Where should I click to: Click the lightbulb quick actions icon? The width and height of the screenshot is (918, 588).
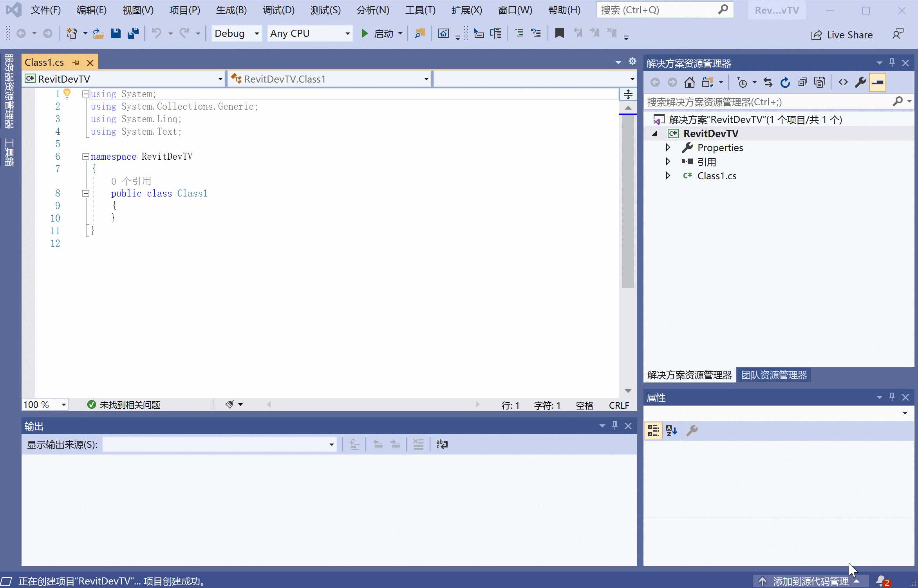coord(67,93)
